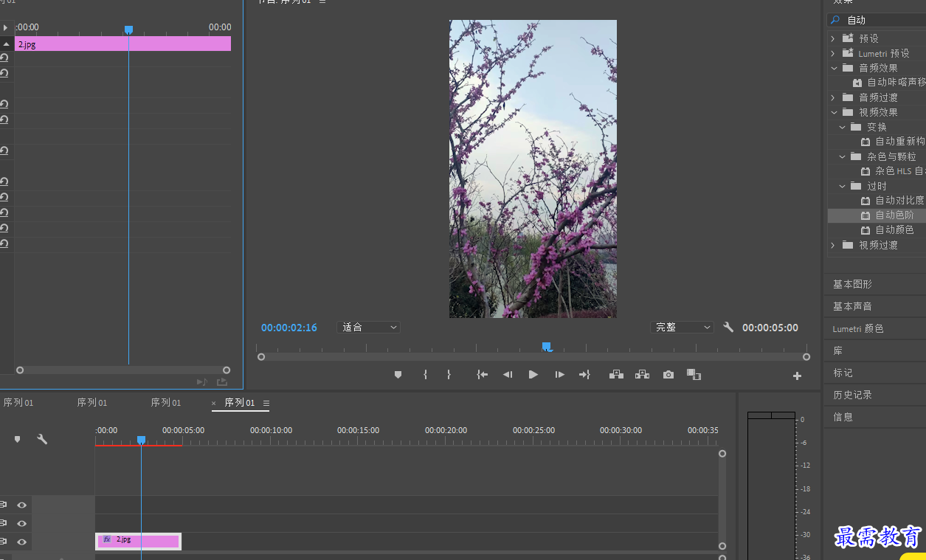Screen dimensions: 926x560
Task: Open the button editor plus icon
Action: click(797, 376)
